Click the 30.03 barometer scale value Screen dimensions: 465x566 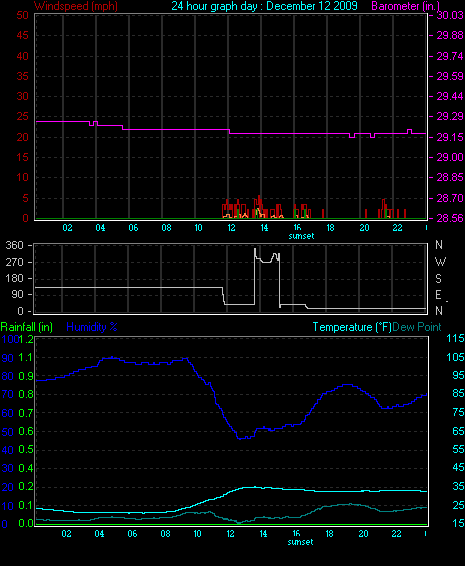(450, 15)
